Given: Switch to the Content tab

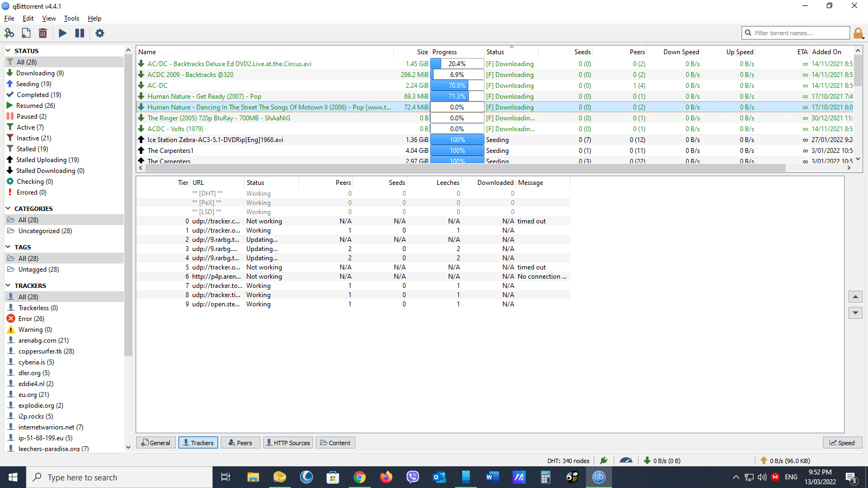Looking at the screenshot, I should [x=335, y=443].
